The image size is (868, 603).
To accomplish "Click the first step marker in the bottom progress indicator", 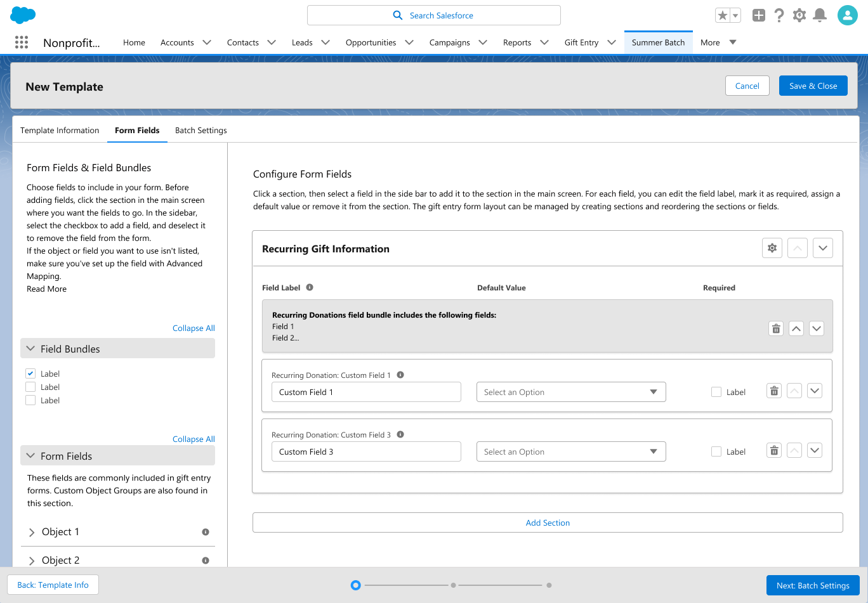I will (355, 585).
